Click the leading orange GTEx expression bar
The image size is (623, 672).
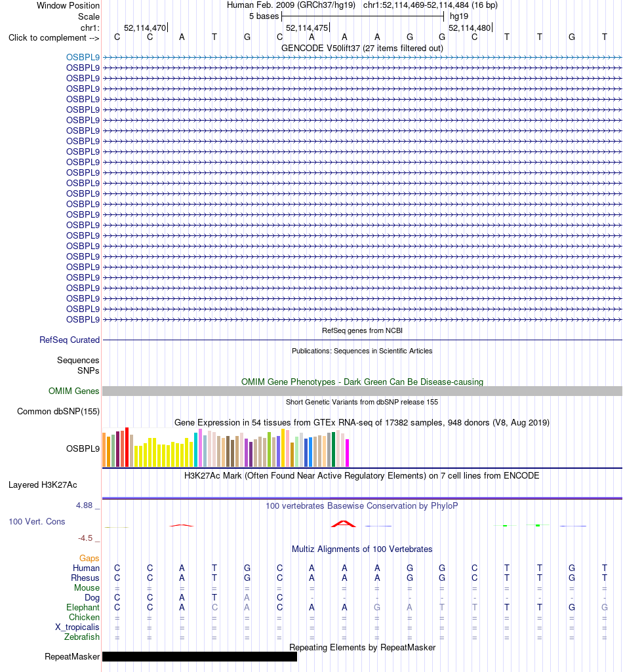pyautogui.click(x=104, y=450)
